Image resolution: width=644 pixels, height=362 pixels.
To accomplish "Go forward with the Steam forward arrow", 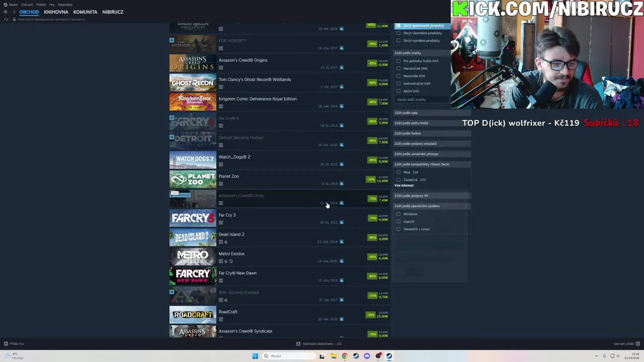I will tap(13, 12).
